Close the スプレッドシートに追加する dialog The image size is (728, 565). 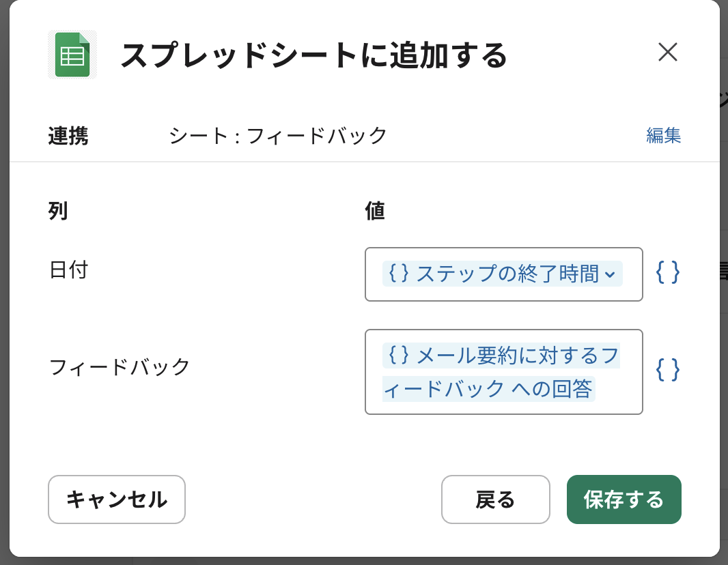667,53
